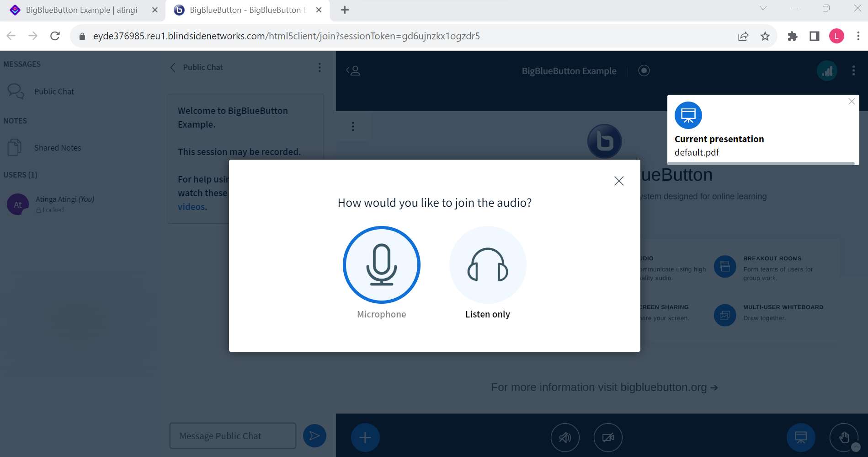Open the Actions plus button

(365, 438)
